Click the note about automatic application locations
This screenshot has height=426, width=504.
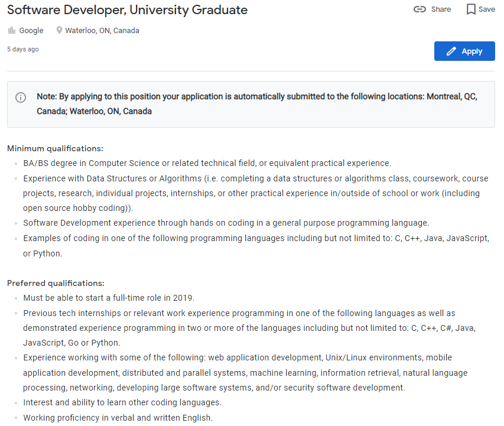tap(256, 104)
